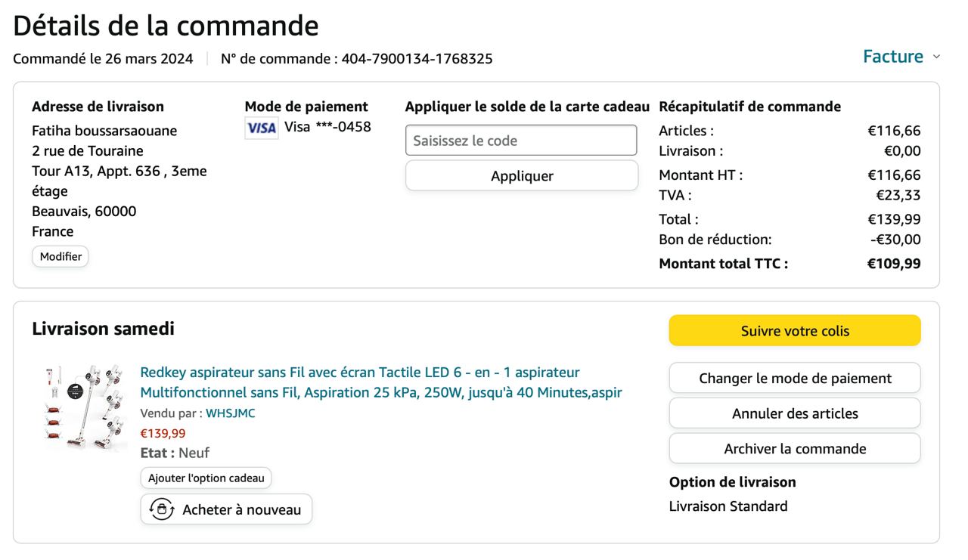Select Changer le mode de paiement
This screenshot has height=560, width=968.
795,378
